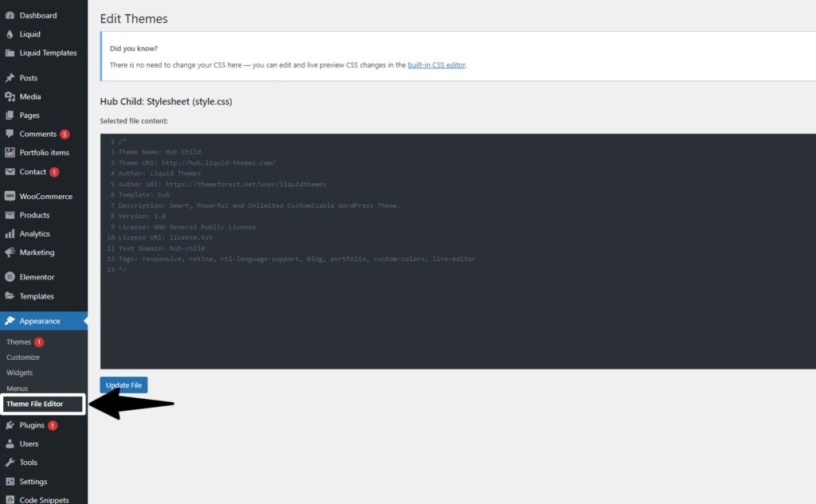Click the Update File button
This screenshot has height=504, width=816.
coord(124,385)
